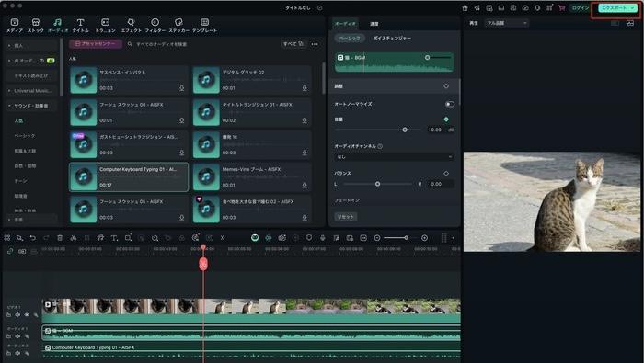Expand the 個人 category in sidebar

(x=9, y=46)
